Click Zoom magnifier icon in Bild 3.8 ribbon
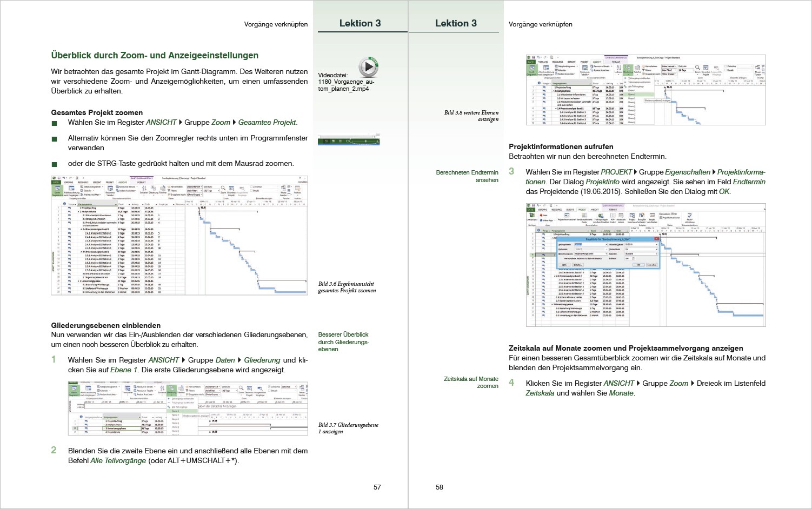The width and height of the screenshot is (812, 509). coord(697,69)
